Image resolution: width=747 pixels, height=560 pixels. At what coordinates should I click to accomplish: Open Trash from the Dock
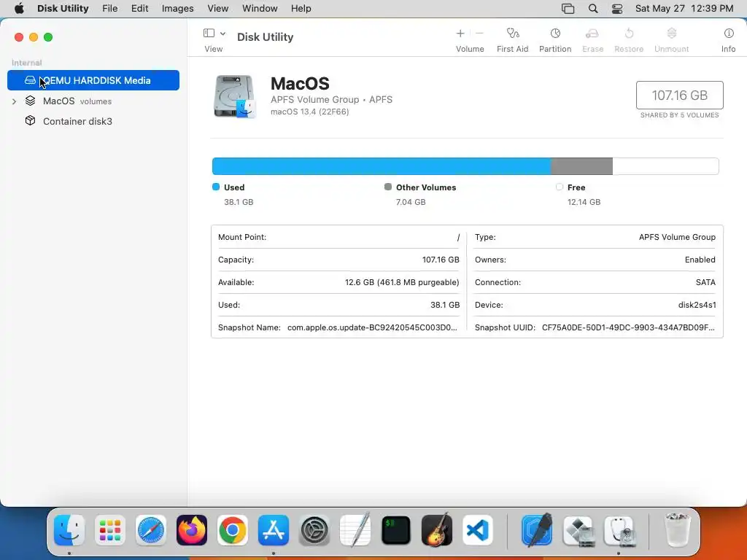click(x=677, y=529)
